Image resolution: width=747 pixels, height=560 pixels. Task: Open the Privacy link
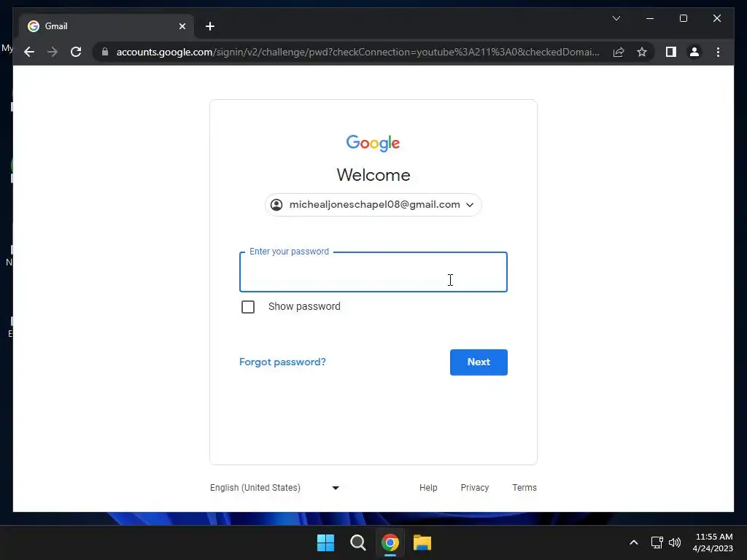474,488
